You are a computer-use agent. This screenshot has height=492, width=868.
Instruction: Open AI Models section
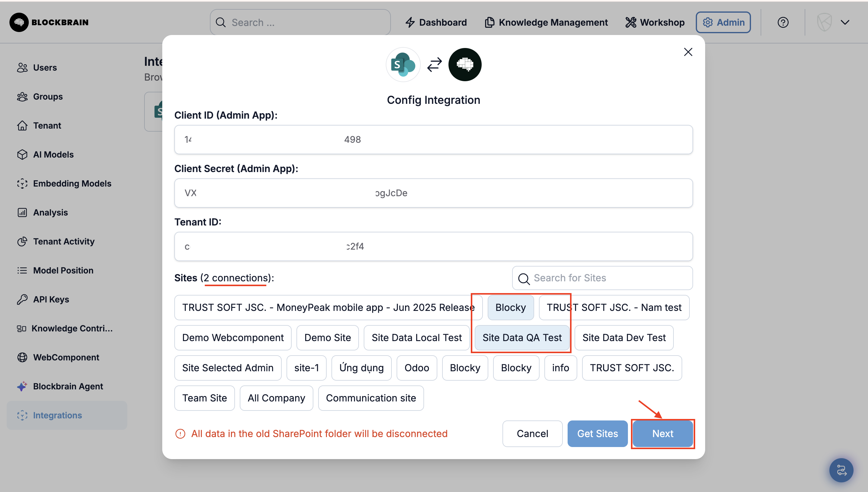(67, 155)
